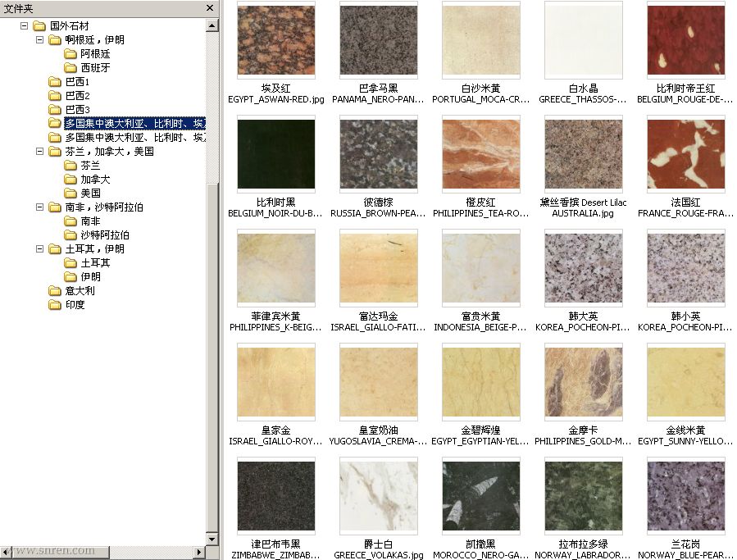737x560 pixels.
Task: Click the 加拿大 folder icon
Action: click(x=71, y=179)
